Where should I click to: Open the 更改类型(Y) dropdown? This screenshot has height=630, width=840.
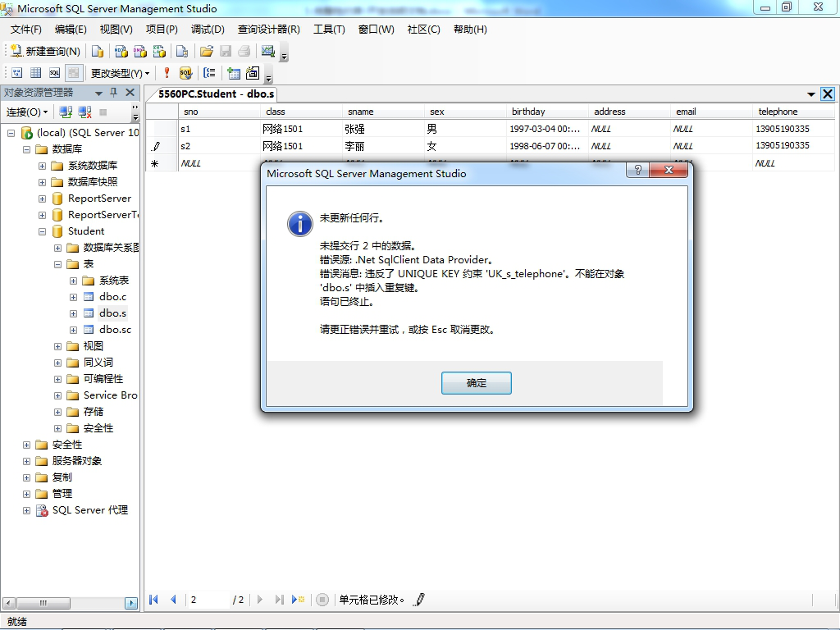120,73
